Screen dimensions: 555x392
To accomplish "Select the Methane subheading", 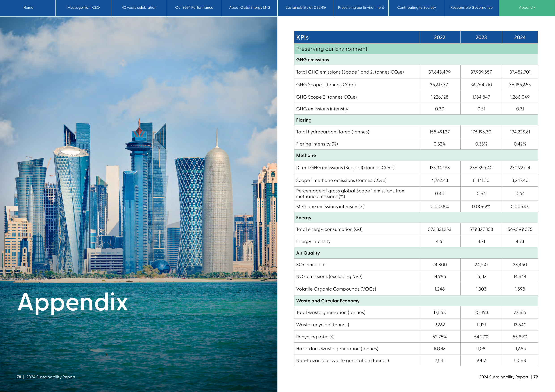I will [x=306, y=155].
